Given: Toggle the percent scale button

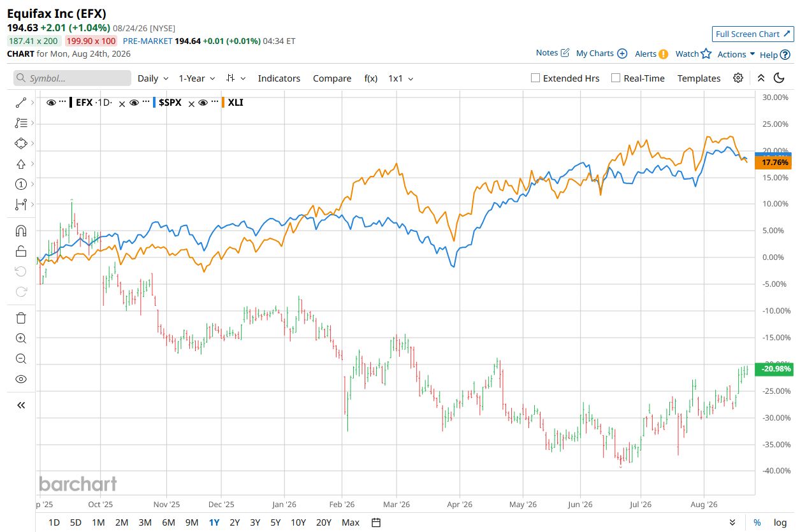Looking at the screenshot, I should coord(757,522).
